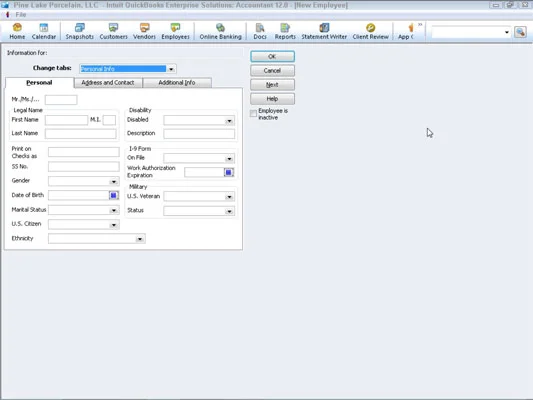Launch Online Banking from the toolbar
This screenshot has width=533, height=400.
(221, 31)
